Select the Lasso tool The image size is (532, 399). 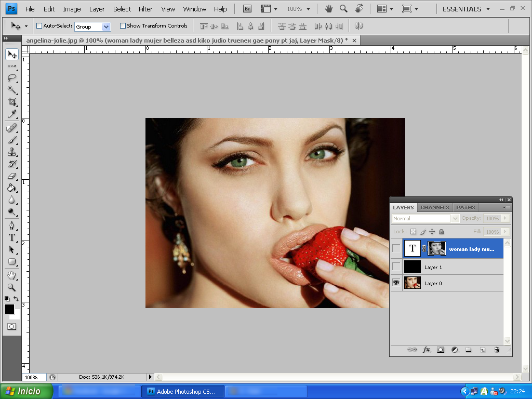pos(11,78)
